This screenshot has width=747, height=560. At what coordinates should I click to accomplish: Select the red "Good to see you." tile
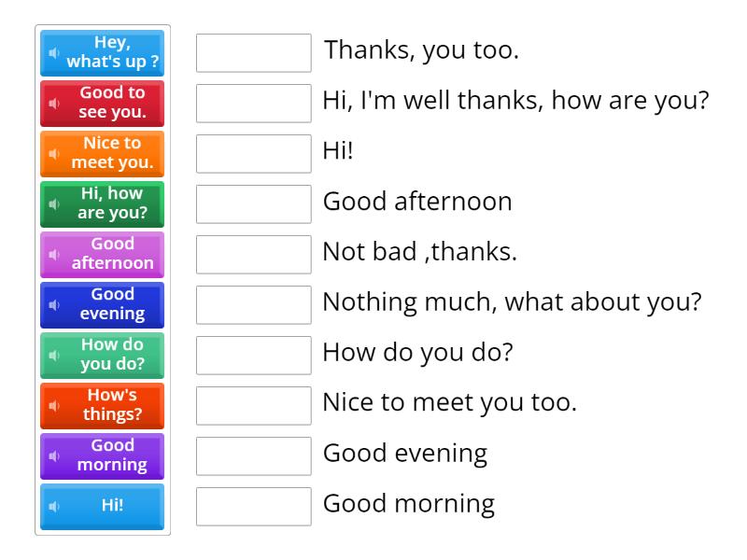tap(112, 104)
